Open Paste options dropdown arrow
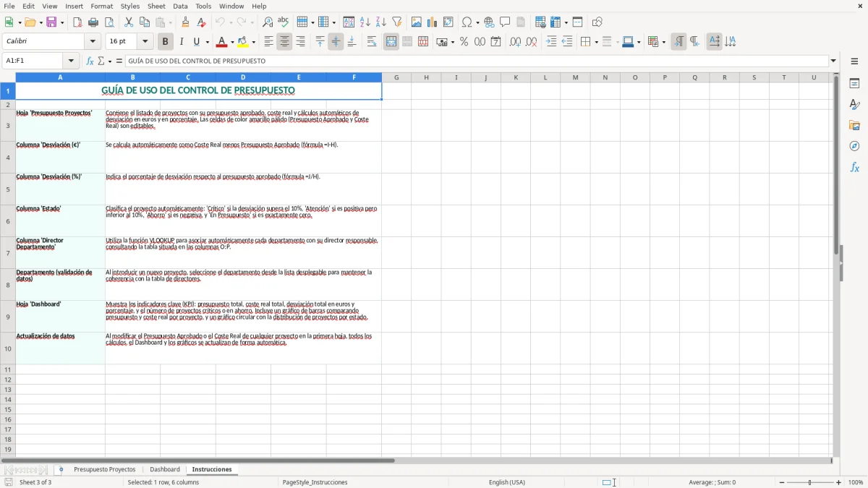Screen dimensions: 868x488 point(169,22)
